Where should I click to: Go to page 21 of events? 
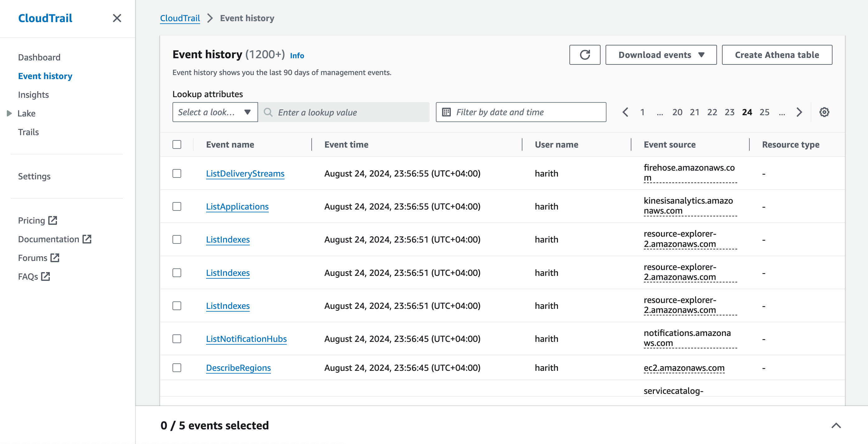[695, 112]
